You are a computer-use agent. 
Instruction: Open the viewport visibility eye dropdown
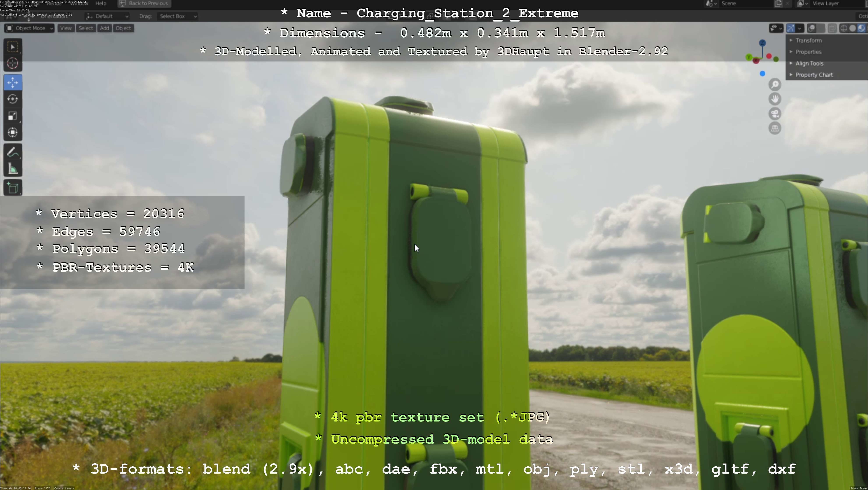coord(776,28)
